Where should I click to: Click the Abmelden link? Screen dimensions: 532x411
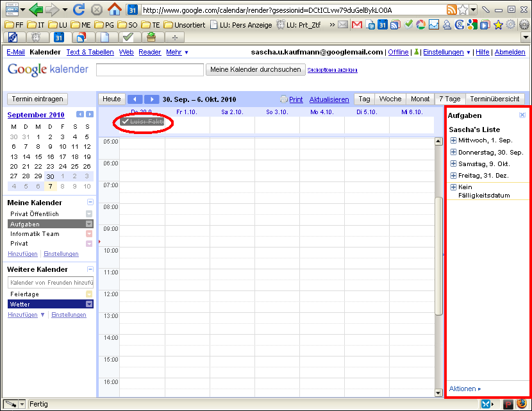[x=510, y=53]
